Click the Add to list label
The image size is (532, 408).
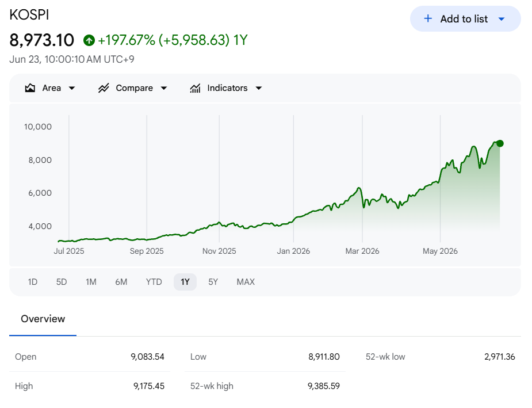click(x=464, y=19)
